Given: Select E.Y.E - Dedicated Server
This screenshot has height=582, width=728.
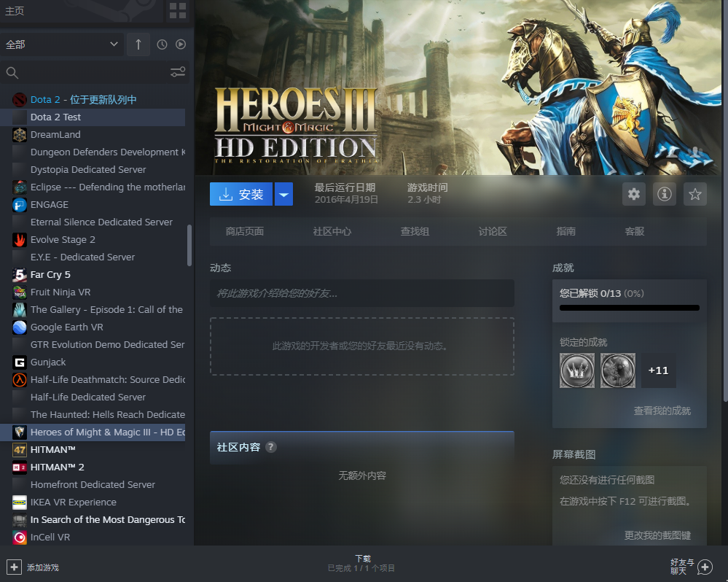Looking at the screenshot, I should coord(93,257).
